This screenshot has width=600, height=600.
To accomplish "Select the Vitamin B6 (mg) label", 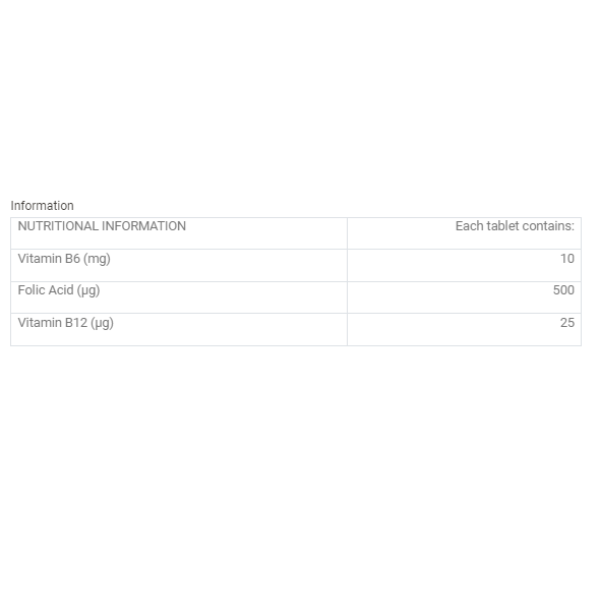I will coord(64,259).
